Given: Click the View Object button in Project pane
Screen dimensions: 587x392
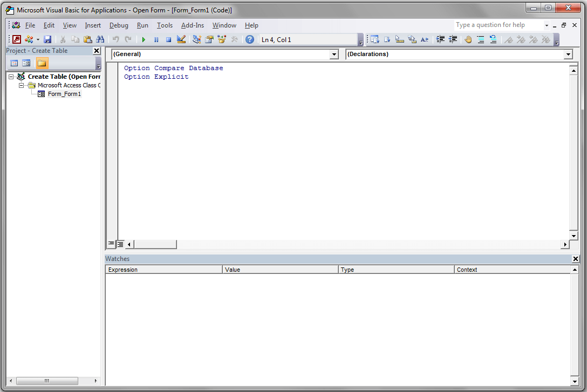Looking at the screenshot, I should pos(26,63).
